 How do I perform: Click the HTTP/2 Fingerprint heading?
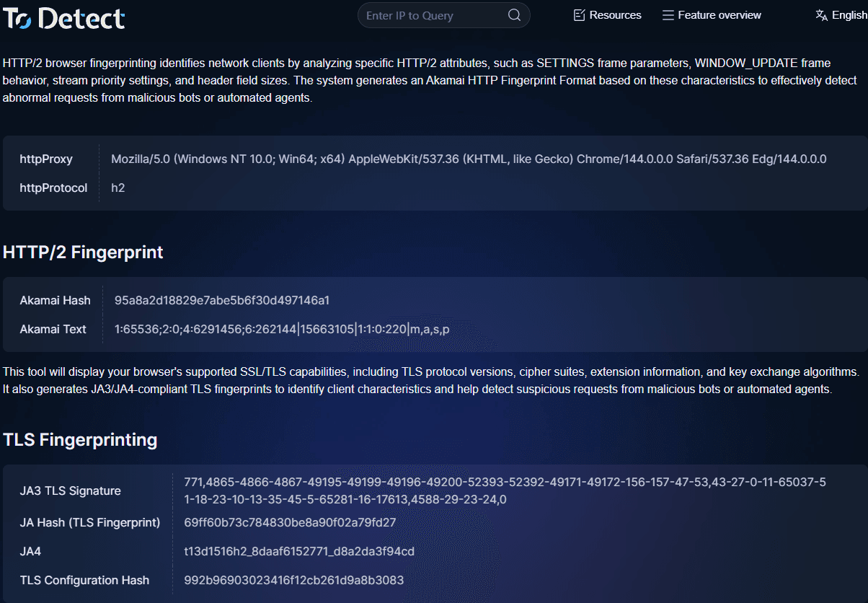[83, 252]
